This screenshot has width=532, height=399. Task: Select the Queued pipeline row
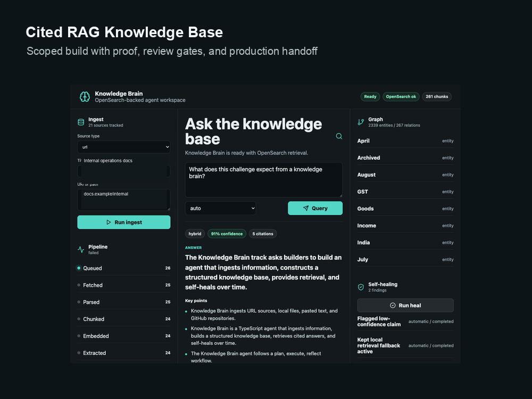point(124,268)
